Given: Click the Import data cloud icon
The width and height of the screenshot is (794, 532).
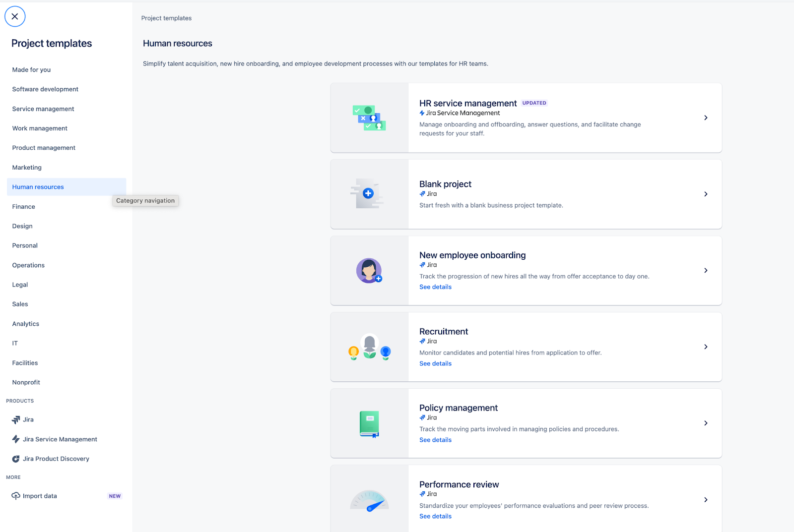Looking at the screenshot, I should 16,496.
